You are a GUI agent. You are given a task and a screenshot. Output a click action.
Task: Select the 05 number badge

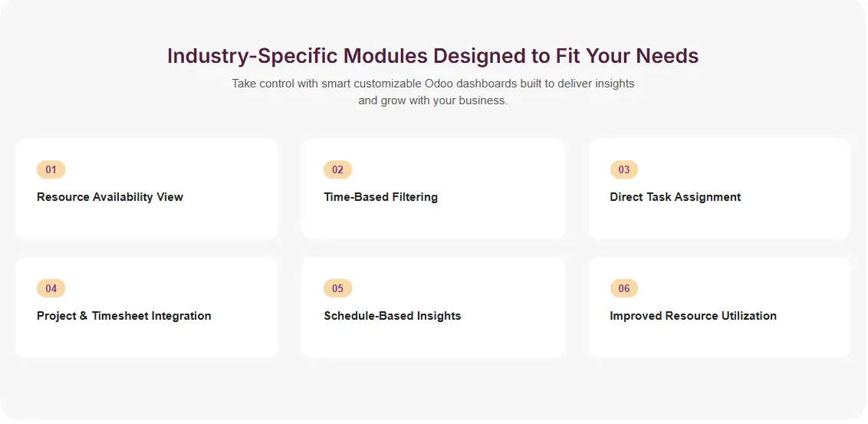click(337, 288)
